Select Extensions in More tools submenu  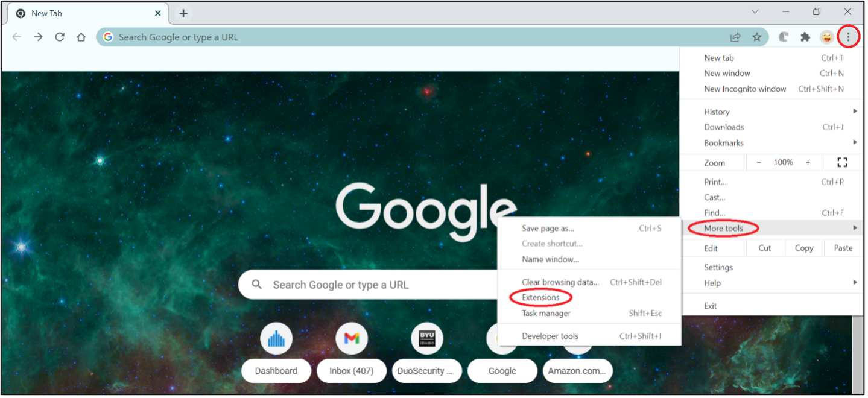pyautogui.click(x=540, y=297)
